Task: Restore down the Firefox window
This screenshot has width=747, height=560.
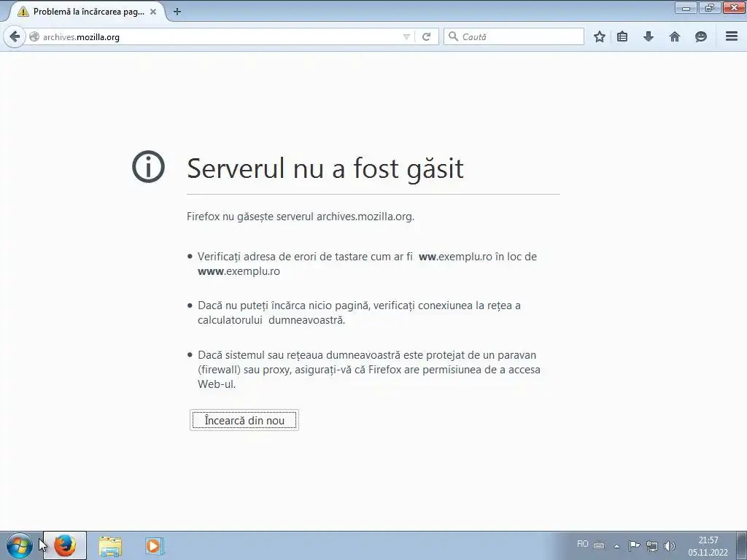Action: pos(709,7)
